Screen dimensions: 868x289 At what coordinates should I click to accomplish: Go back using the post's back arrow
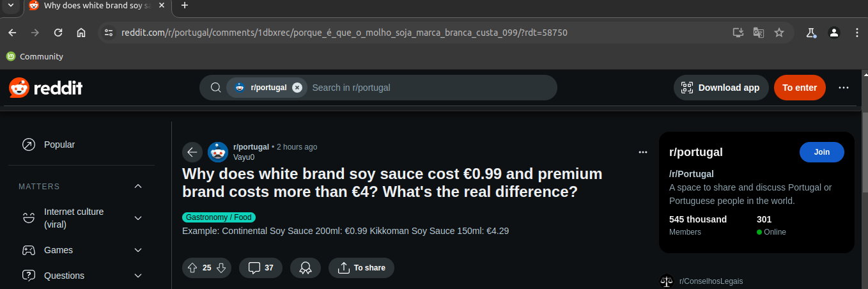pyautogui.click(x=192, y=152)
